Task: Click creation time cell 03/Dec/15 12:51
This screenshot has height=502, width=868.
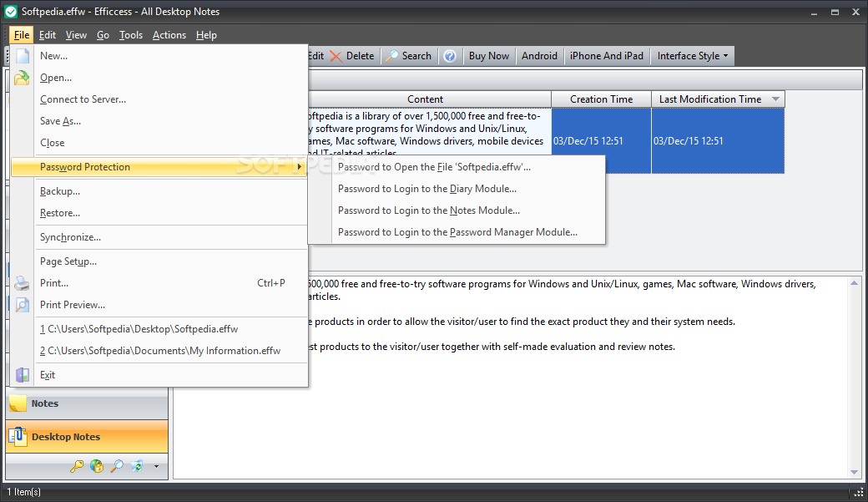Action: point(601,140)
